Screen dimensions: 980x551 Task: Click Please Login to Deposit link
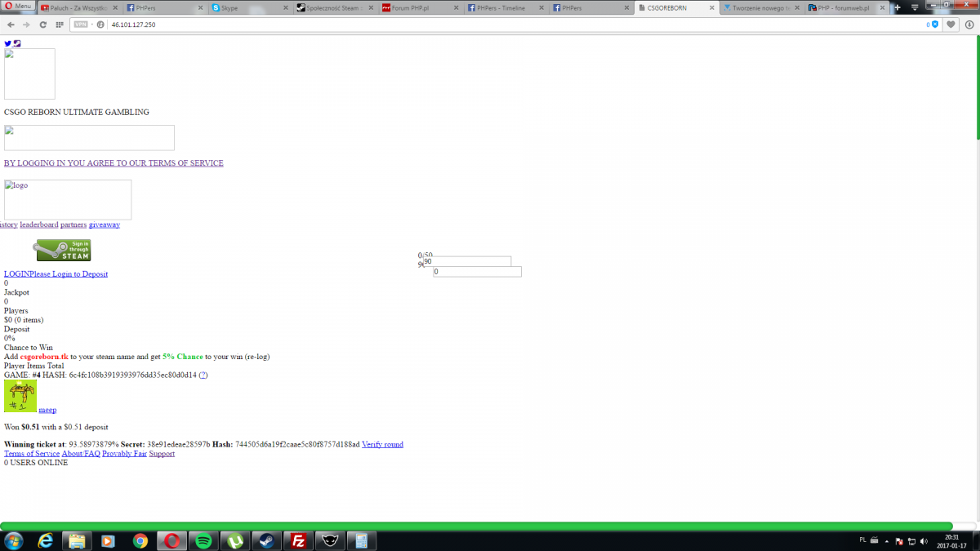pyautogui.click(x=69, y=274)
